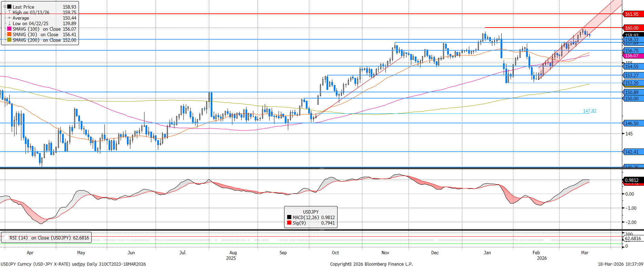This screenshot has height=267, width=644.
Task: Click the 147.82 price annotation text
Action: click(590, 111)
